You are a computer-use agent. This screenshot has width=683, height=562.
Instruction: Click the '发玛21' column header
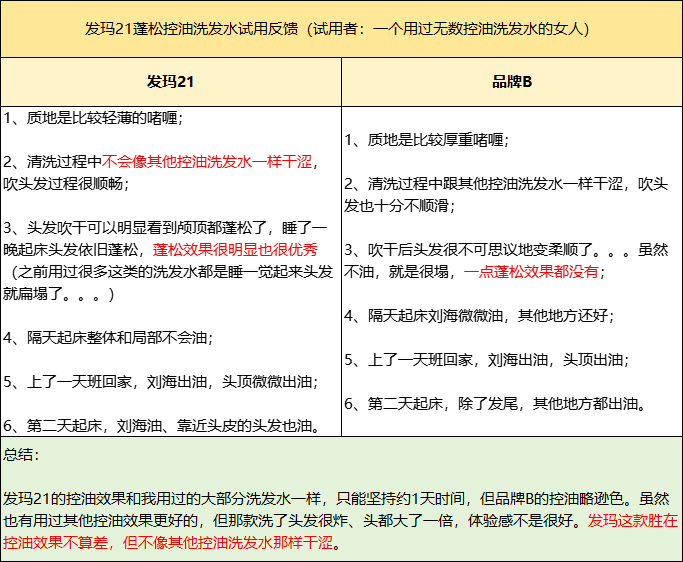171,82
